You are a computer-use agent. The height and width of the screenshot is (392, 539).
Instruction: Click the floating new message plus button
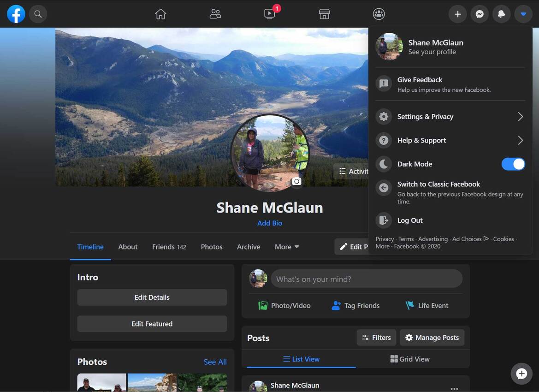tap(521, 374)
